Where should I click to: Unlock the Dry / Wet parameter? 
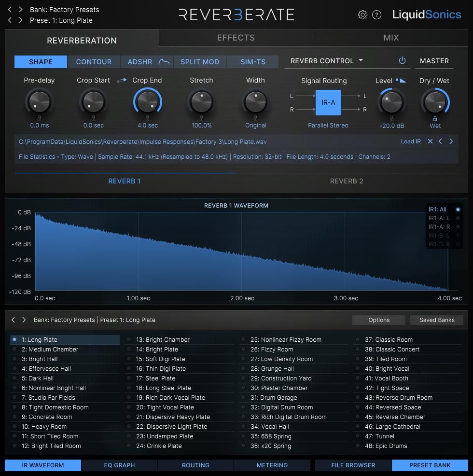click(x=435, y=118)
